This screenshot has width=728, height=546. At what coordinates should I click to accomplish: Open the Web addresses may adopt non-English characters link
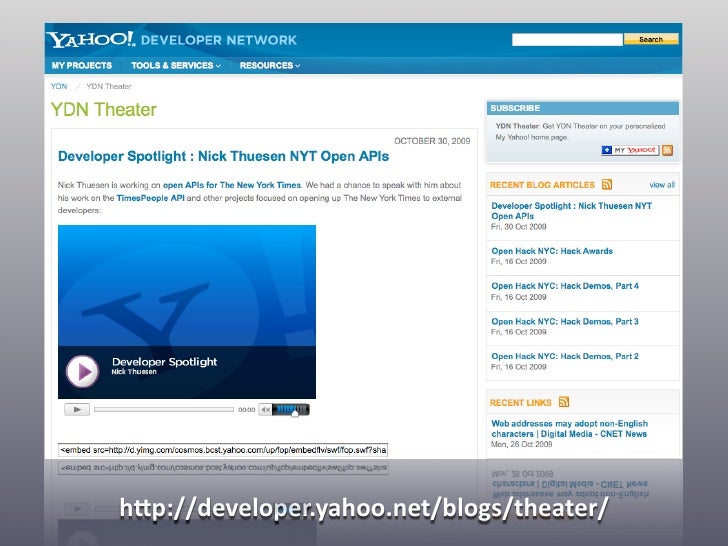569,429
